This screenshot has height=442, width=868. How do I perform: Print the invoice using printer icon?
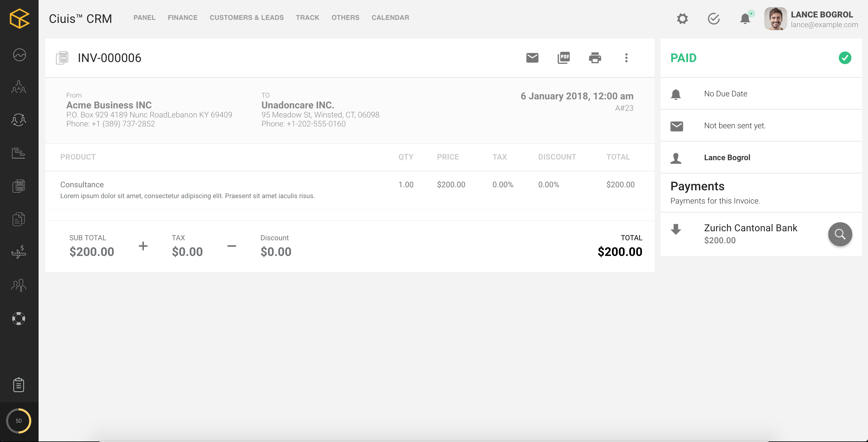tap(595, 58)
